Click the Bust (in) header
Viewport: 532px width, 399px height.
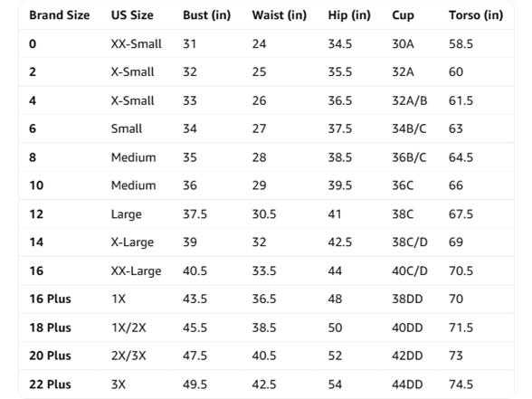click(206, 15)
